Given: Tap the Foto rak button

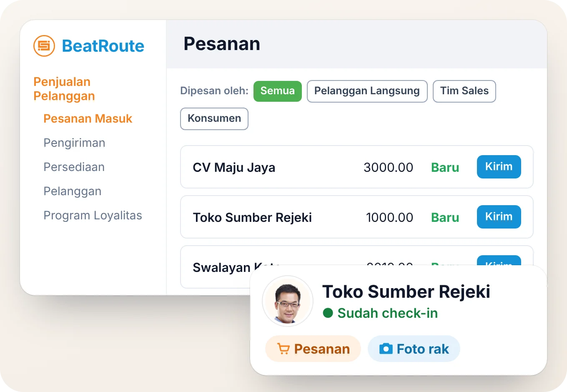Looking at the screenshot, I should coord(414,349).
